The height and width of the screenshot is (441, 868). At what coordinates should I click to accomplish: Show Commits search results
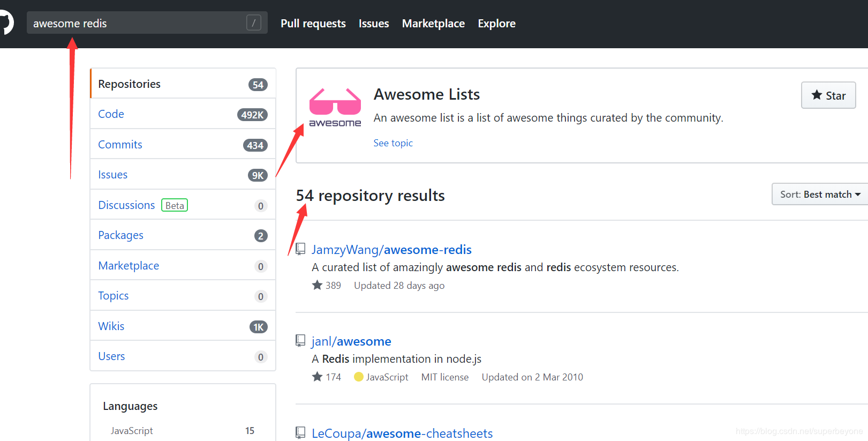coord(183,145)
